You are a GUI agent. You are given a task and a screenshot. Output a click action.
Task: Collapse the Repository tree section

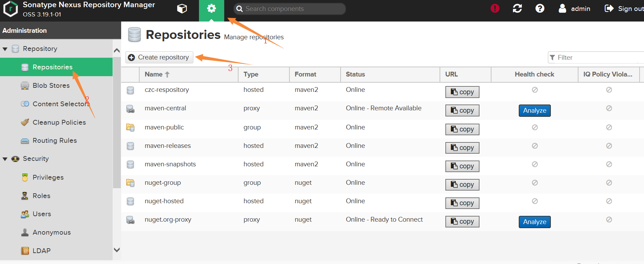[x=5, y=49]
